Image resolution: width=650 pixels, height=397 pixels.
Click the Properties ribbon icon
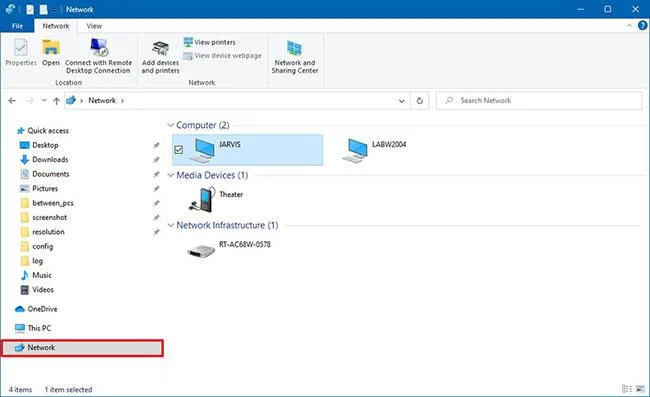click(21, 52)
